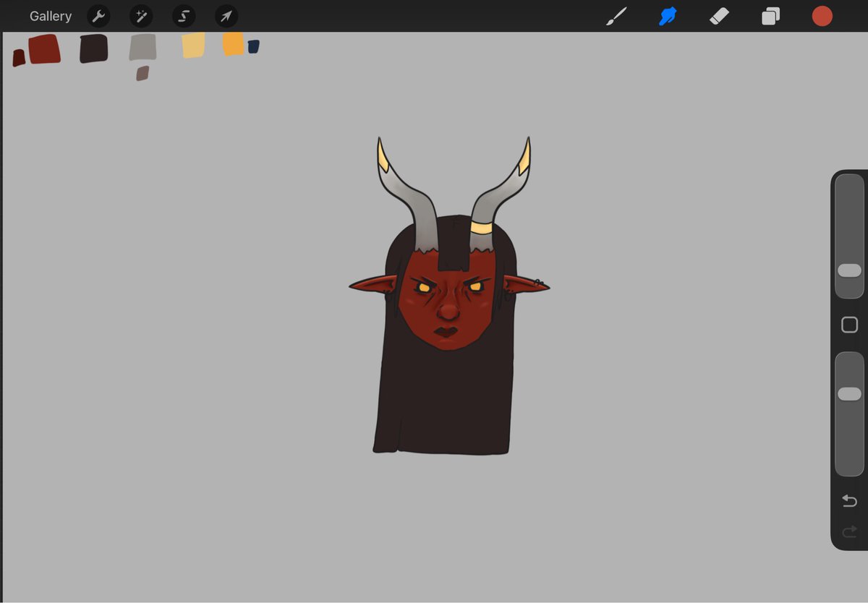Click the large red palette swatch on canvas
Image resolution: width=868 pixels, height=603 pixels.
(44, 48)
